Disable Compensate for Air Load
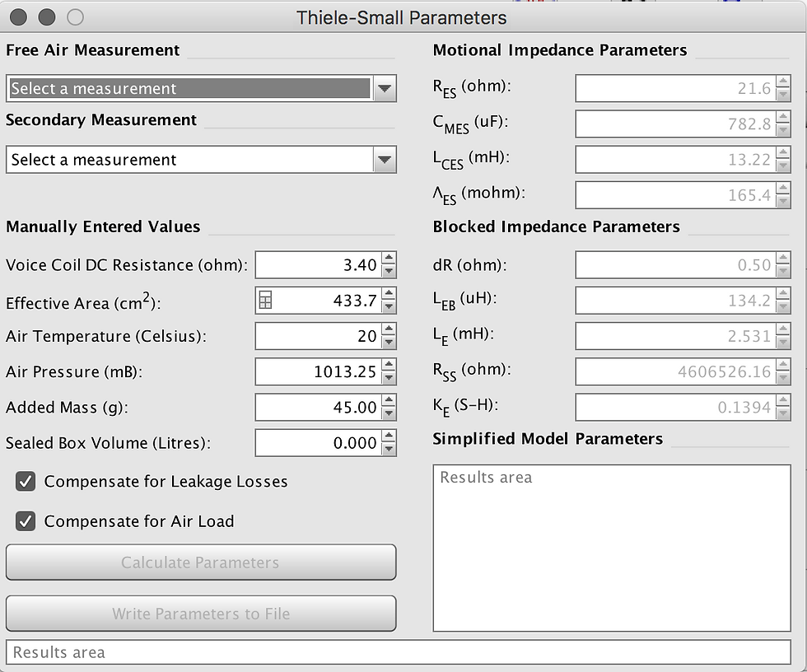This screenshot has width=807, height=672. (x=26, y=521)
